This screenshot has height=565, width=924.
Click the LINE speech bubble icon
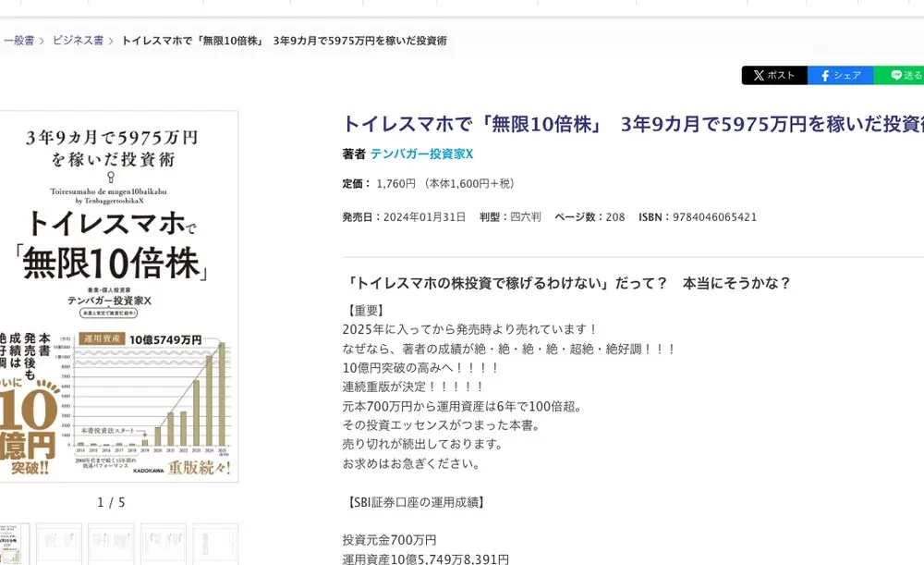[x=896, y=75]
